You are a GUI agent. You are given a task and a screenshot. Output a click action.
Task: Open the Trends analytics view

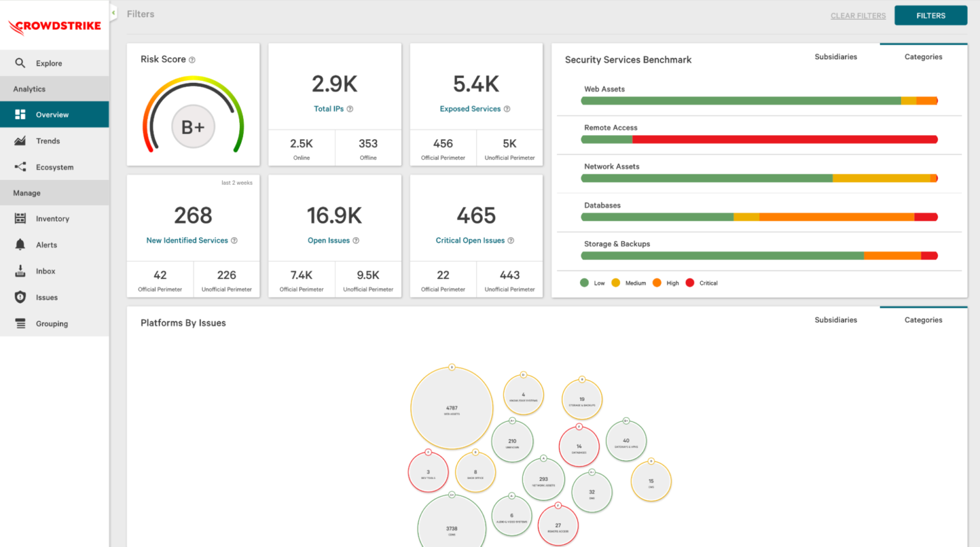click(21, 141)
